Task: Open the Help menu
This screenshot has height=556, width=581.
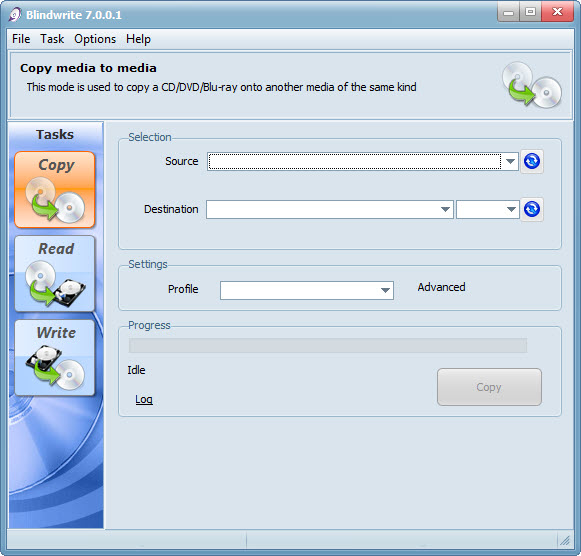Action: pyautogui.click(x=138, y=39)
